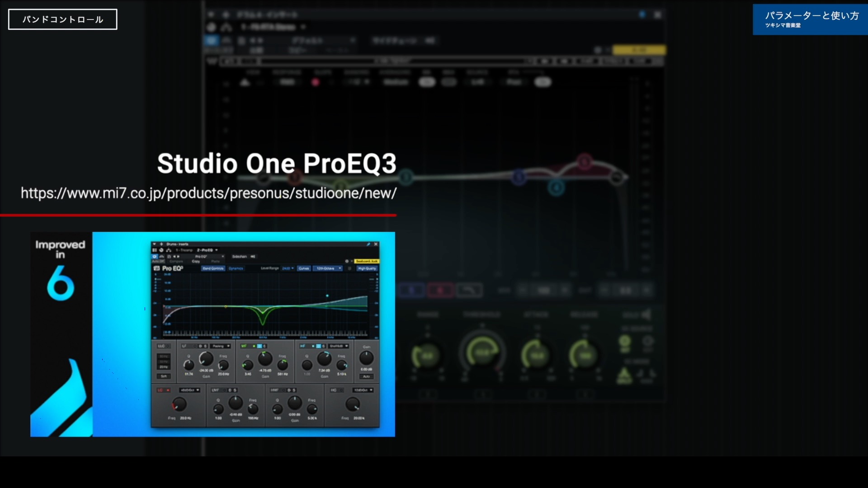
Task: Click the previous preset arrow icon
Action: 174,256
